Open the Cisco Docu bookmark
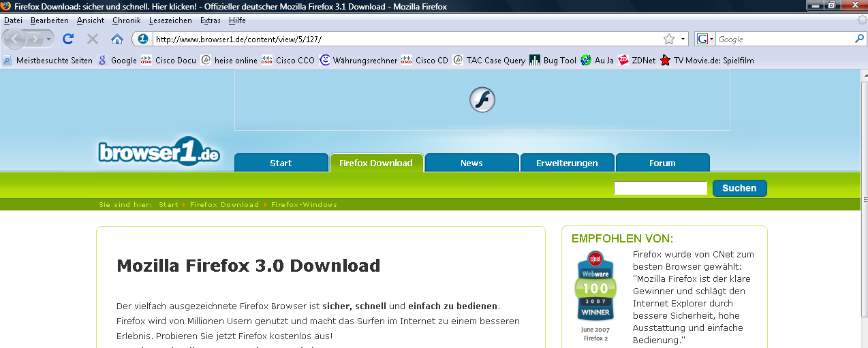 (x=168, y=61)
